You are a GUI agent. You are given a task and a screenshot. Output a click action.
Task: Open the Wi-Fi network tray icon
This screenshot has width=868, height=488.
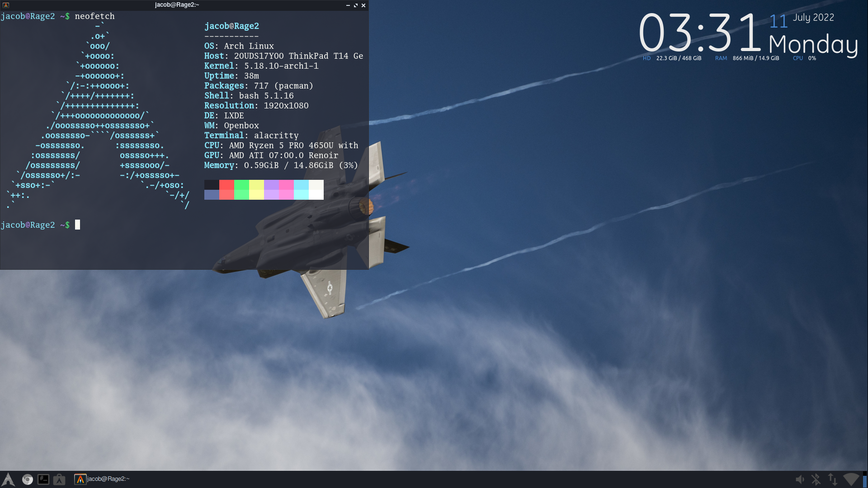[851, 479]
